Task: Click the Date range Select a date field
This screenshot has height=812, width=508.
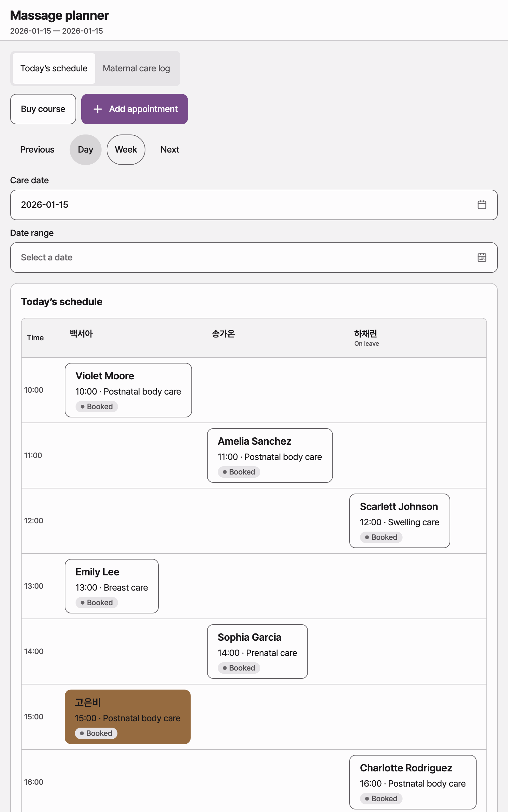Action: pos(254,257)
